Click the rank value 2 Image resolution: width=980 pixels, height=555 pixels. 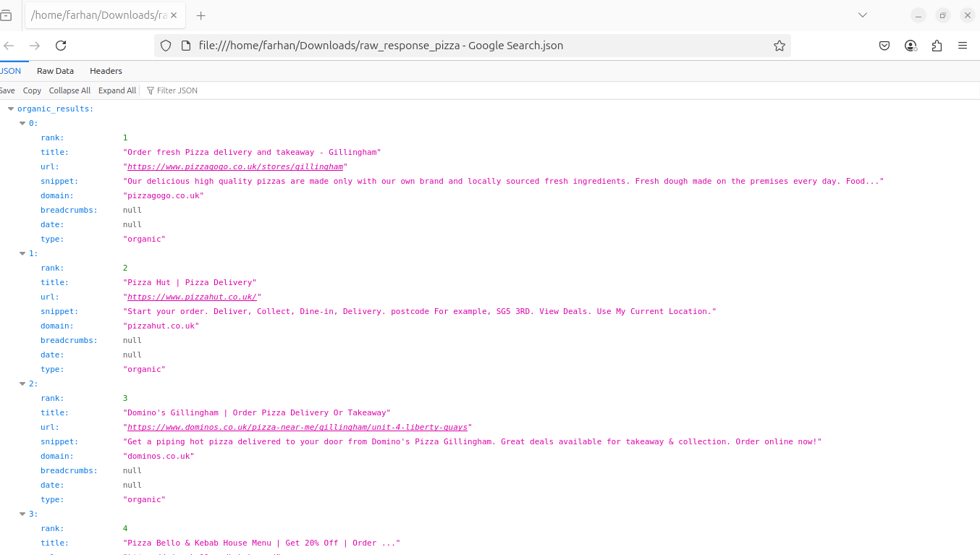point(125,268)
